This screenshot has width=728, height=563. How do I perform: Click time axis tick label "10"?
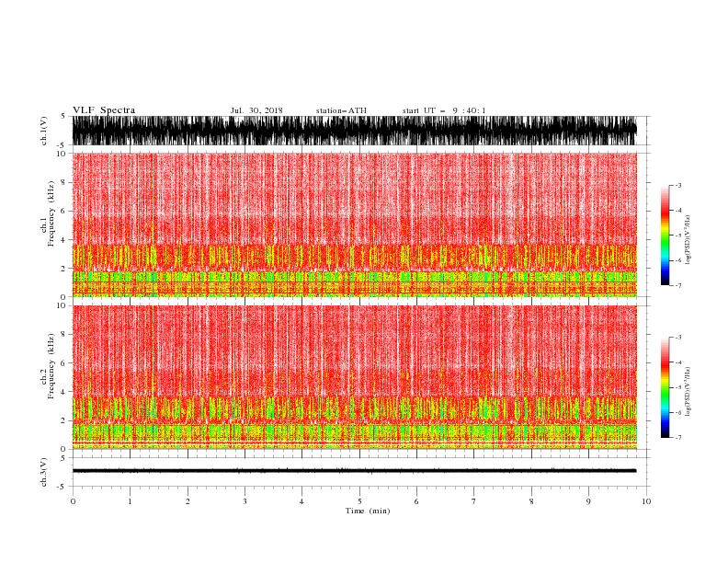[x=646, y=501]
